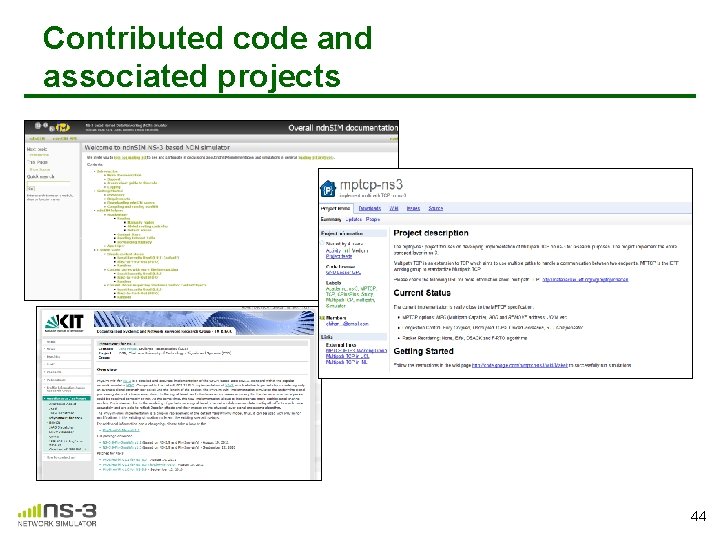The width and height of the screenshot is (720, 540).
Task: Open first external link under Links section
Action: click(x=356, y=350)
